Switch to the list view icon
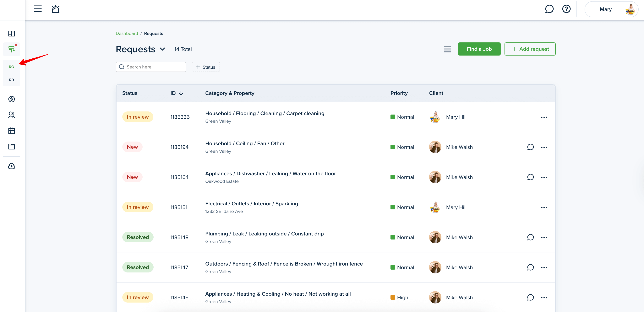The width and height of the screenshot is (644, 312). click(x=447, y=49)
